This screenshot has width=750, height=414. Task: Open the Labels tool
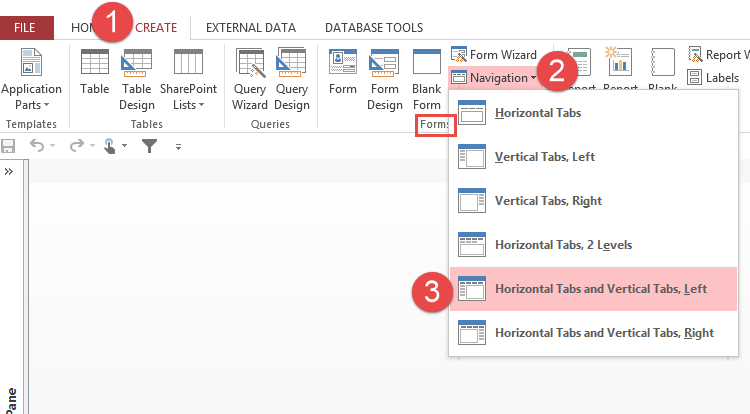pos(713,77)
